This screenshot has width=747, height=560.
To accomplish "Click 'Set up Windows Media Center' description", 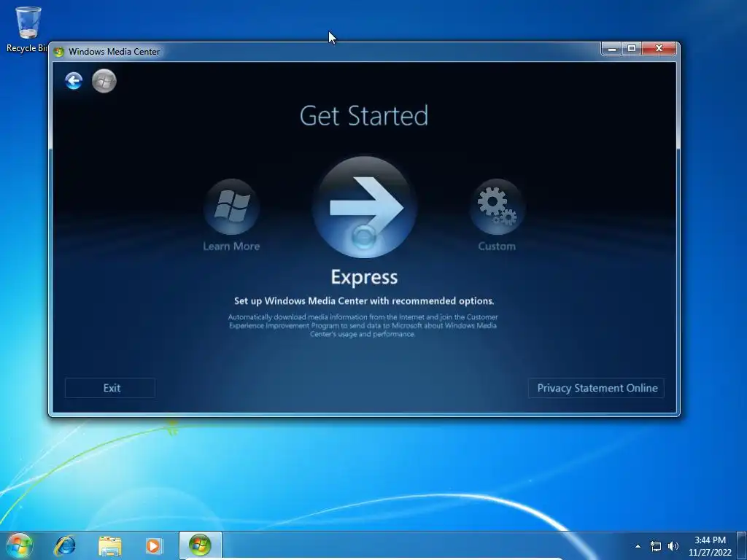I will [364, 301].
